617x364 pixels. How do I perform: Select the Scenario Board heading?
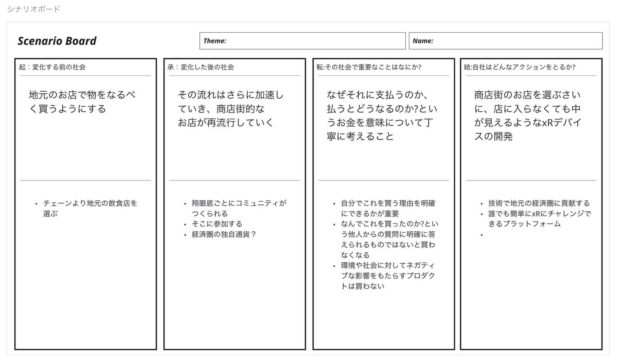tap(57, 41)
